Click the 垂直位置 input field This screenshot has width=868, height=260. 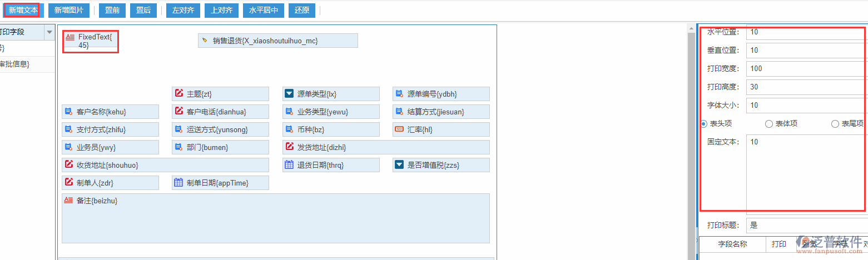(x=806, y=50)
